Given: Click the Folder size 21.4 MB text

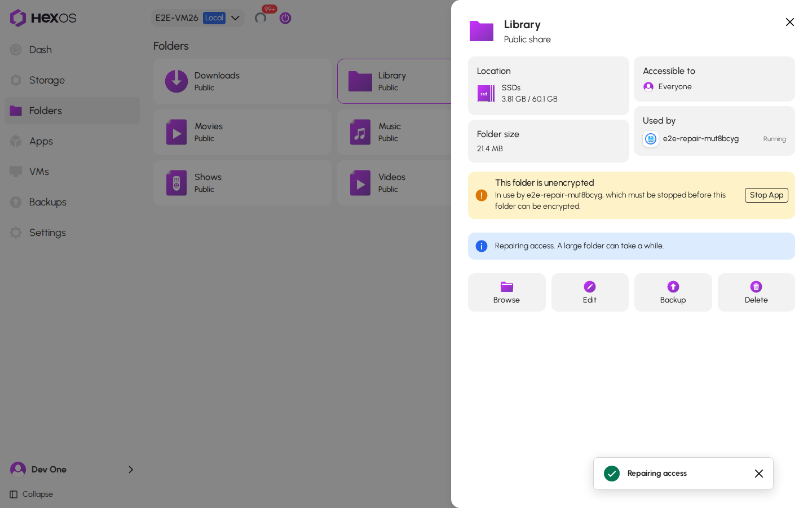Looking at the screenshot, I should (x=490, y=148).
